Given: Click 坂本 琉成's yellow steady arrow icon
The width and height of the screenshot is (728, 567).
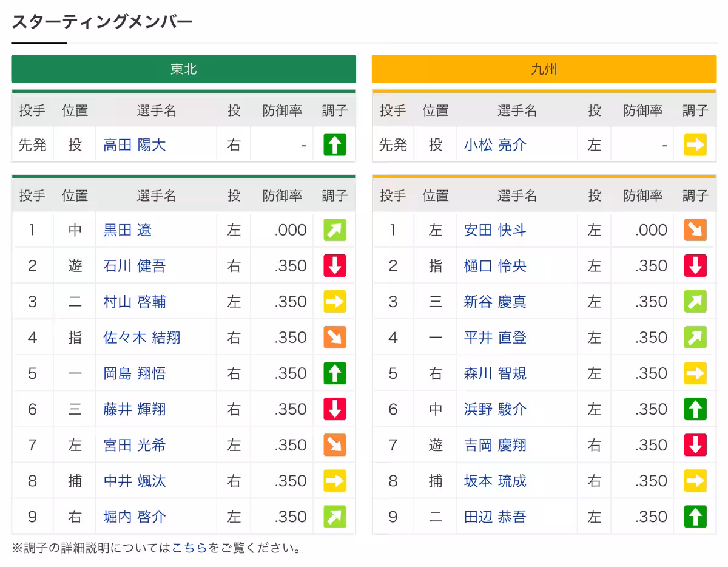Looking at the screenshot, I should click(x=695, y=480).
